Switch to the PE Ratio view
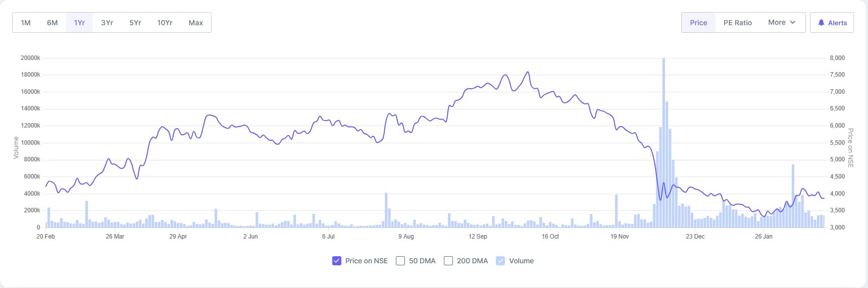The width and height of the screenshot is (868, 288). 737,23
